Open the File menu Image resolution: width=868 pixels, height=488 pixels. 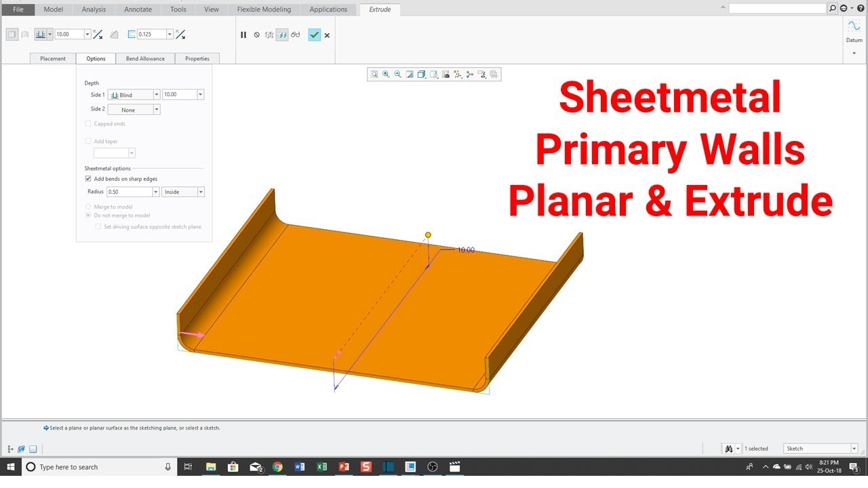click(x=18, y=9)
